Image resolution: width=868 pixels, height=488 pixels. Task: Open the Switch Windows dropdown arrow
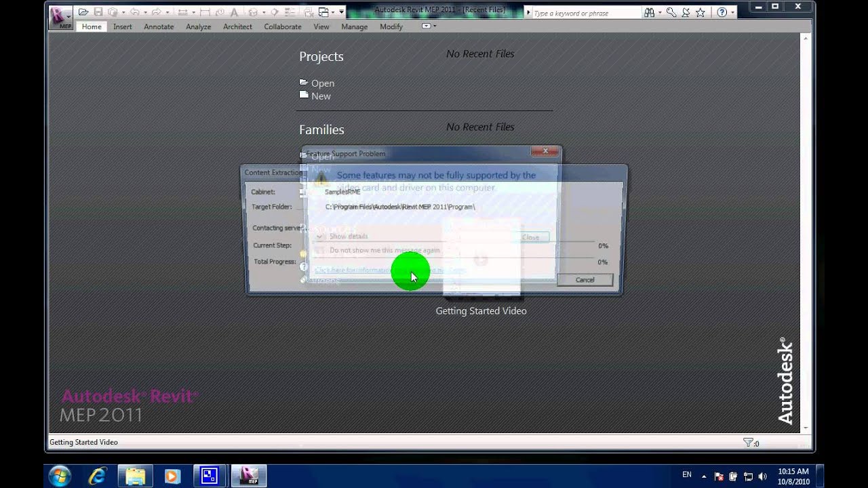(333, 12)
